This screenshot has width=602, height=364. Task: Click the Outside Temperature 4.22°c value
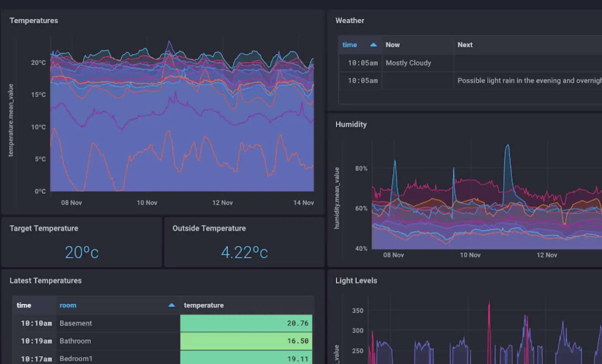coord(244,252)
